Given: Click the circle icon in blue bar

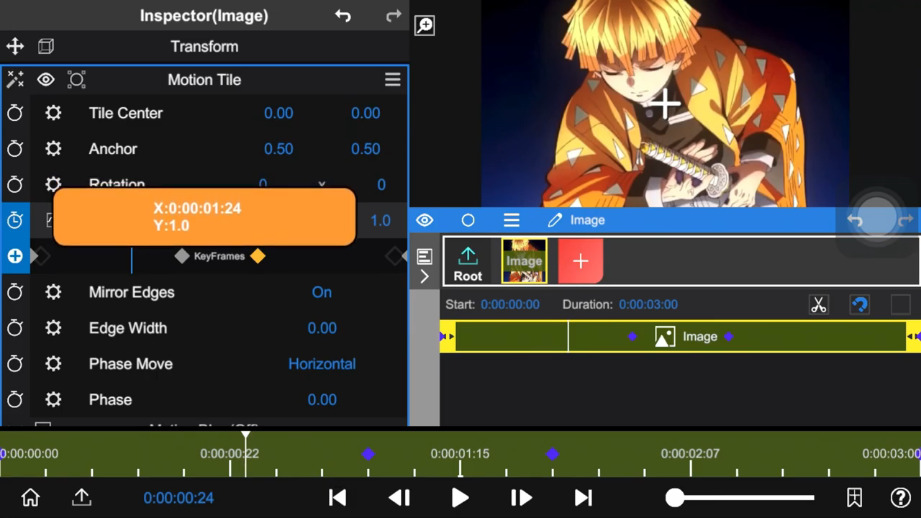Looking at the screenshot, I should pos(468,220).
